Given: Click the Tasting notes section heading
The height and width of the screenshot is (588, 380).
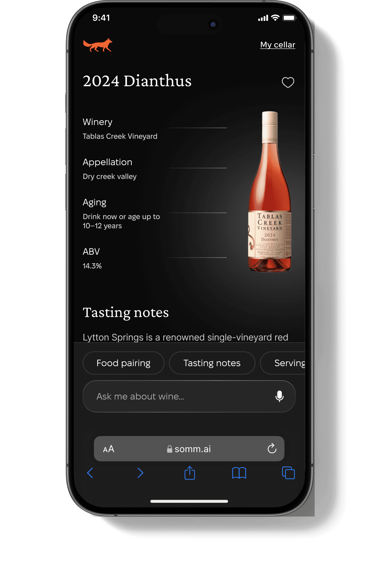Looking at the screenshot, I should pyautogui.click(x=126, y=312).
